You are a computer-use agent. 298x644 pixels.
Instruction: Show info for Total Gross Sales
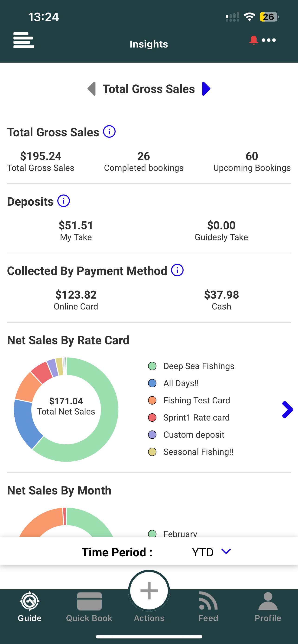point(109,131)
